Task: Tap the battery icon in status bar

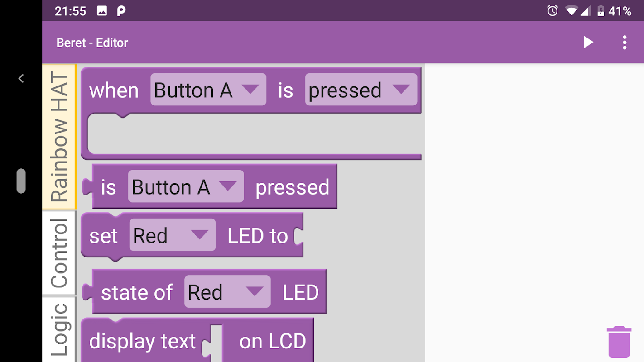Action: point(601,11)
